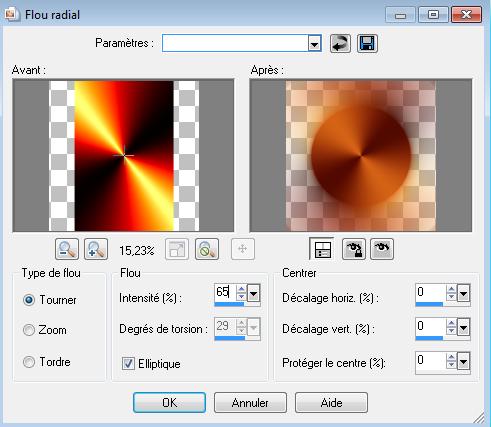The height and width of the screenshot is (427, 491).
Task: Zoom in the preview with plus magnifier
Action: tap(96, 249)
